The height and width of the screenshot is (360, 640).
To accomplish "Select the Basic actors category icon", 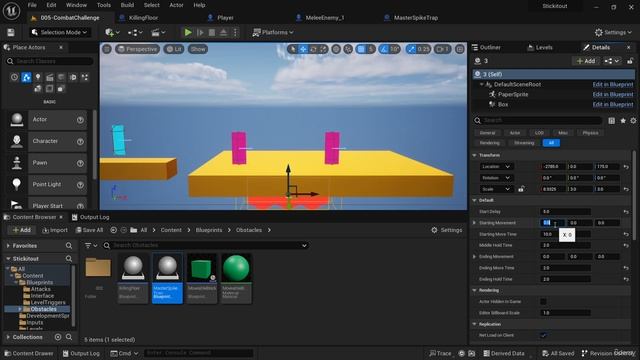I will coord(26,77).
